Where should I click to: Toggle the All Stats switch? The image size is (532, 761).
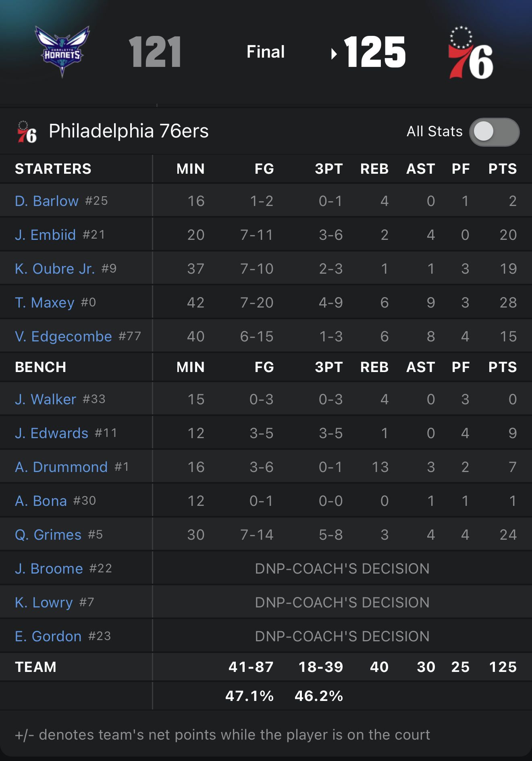click(494, 132)
